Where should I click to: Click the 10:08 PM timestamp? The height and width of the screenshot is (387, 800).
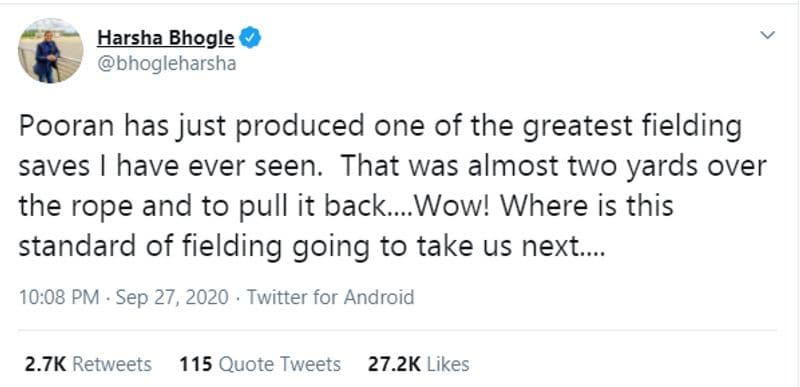pos(59,297)
